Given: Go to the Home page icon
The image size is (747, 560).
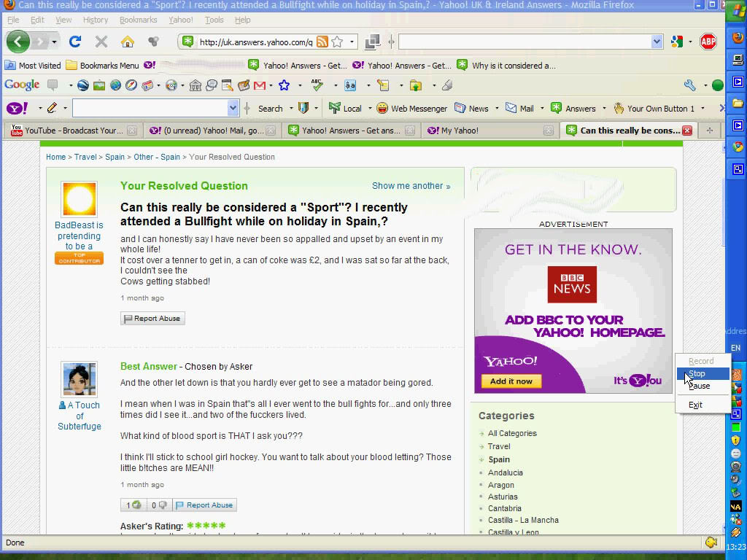Looking at the screenshot, I should click(127, 42).
